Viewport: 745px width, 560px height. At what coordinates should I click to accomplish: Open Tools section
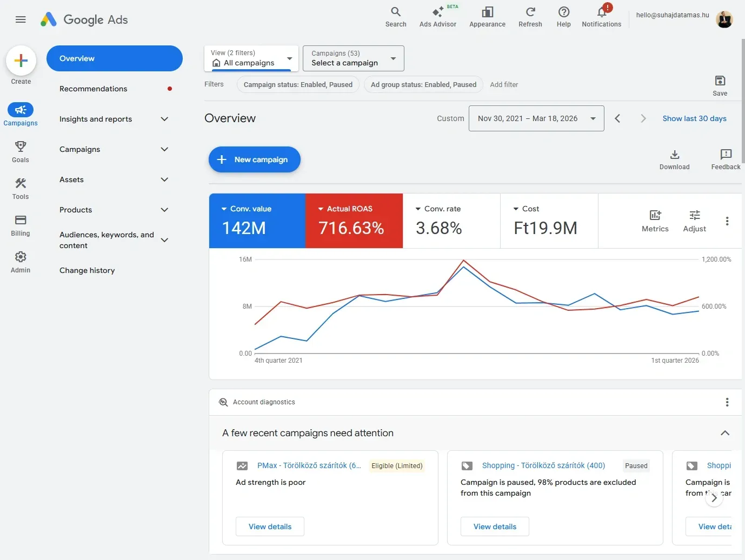[21, 188]
